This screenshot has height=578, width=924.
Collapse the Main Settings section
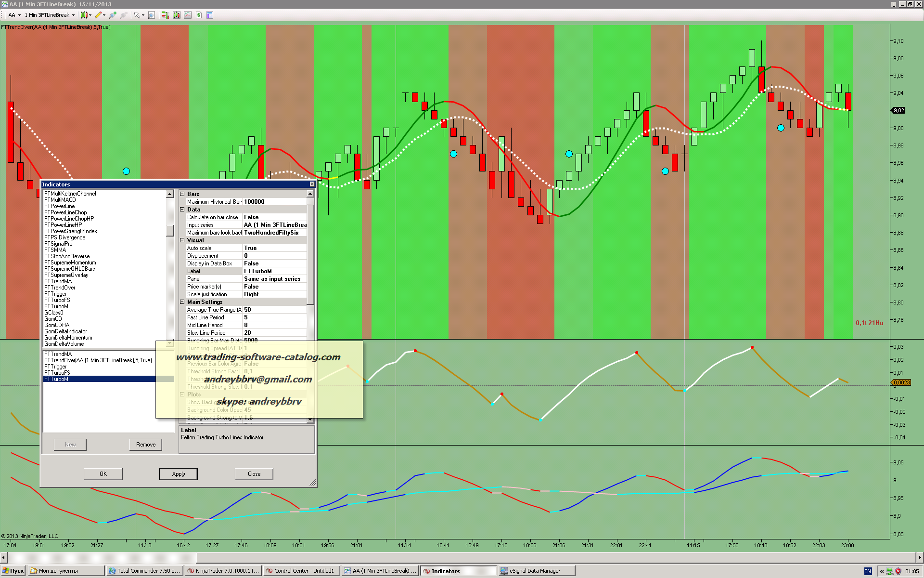point(182,302)
